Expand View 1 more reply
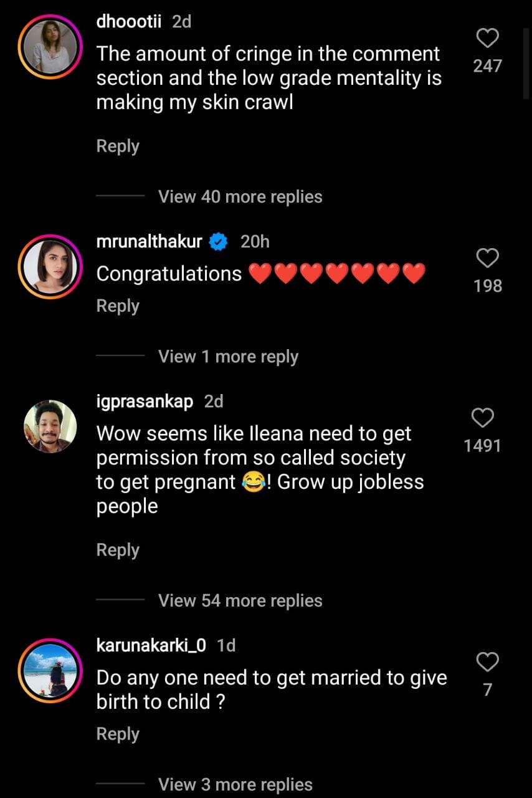The width and height of the screenshot is (532, 798). click(228, 357)
